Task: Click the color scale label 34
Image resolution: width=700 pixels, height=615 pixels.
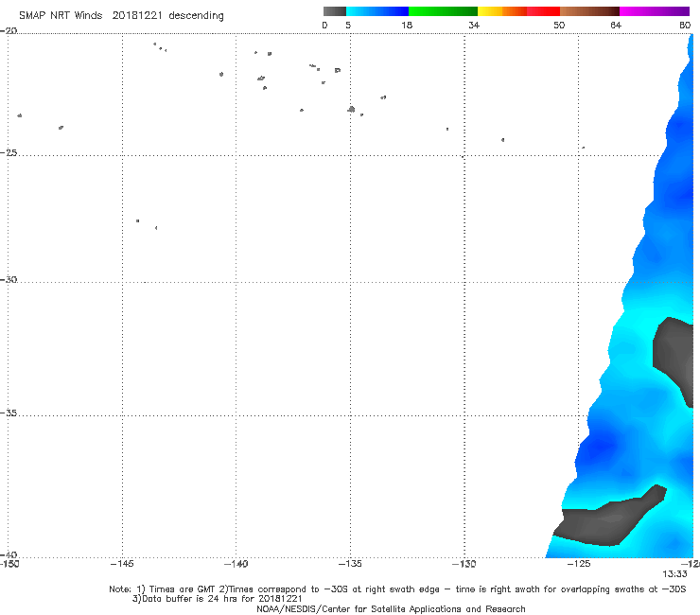Action: coord(474,26)
